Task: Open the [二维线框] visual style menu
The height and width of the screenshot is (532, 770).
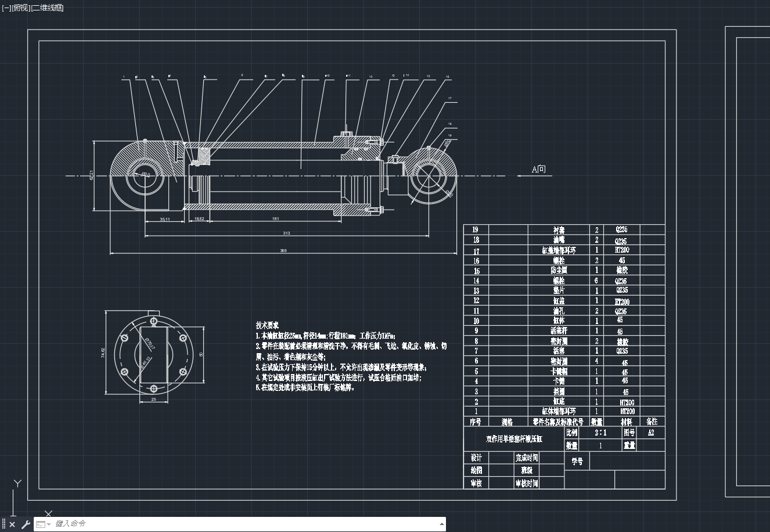Action: coord(47,8)
